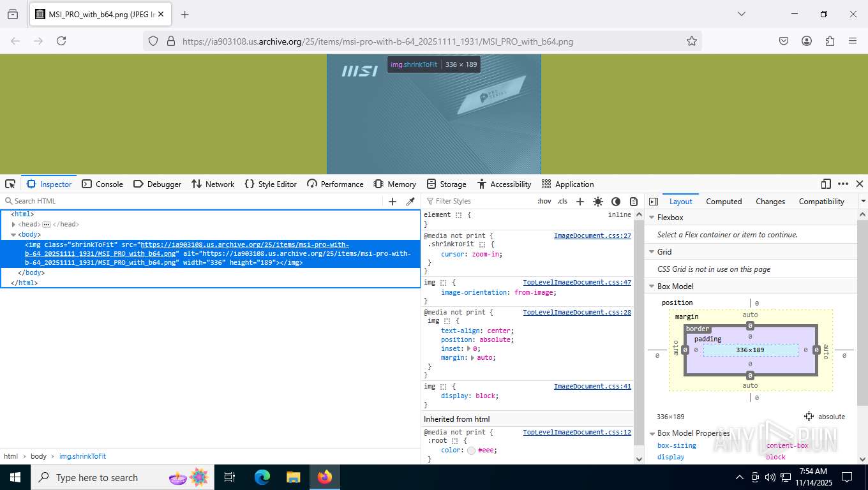
Task: Toggle dark color scheme simulation icon
Action: click(616, 201)
